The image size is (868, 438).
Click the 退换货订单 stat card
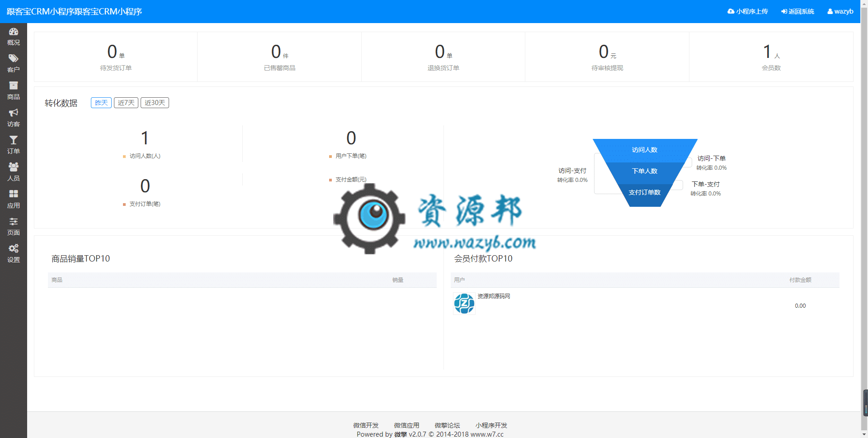443,57
